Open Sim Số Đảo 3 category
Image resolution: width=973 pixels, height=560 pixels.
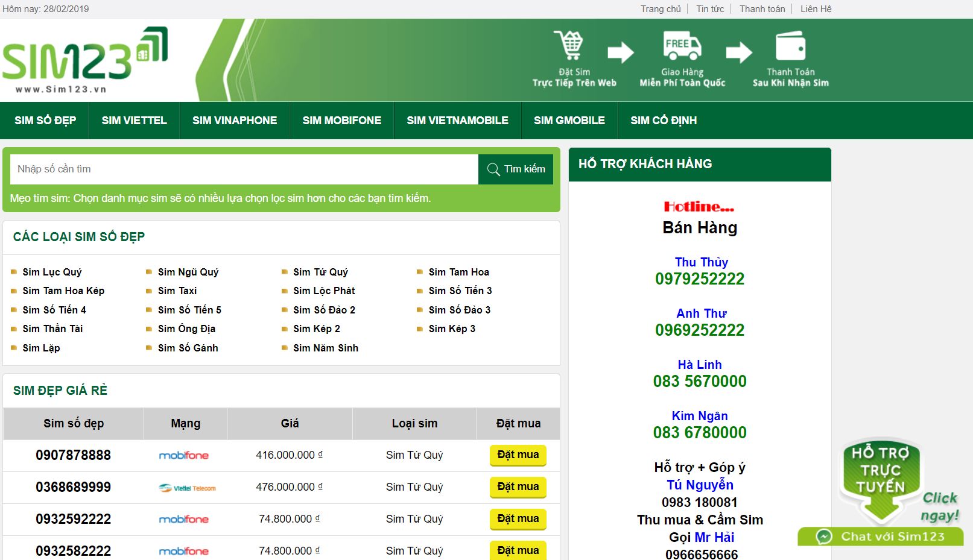coord(460,310)
